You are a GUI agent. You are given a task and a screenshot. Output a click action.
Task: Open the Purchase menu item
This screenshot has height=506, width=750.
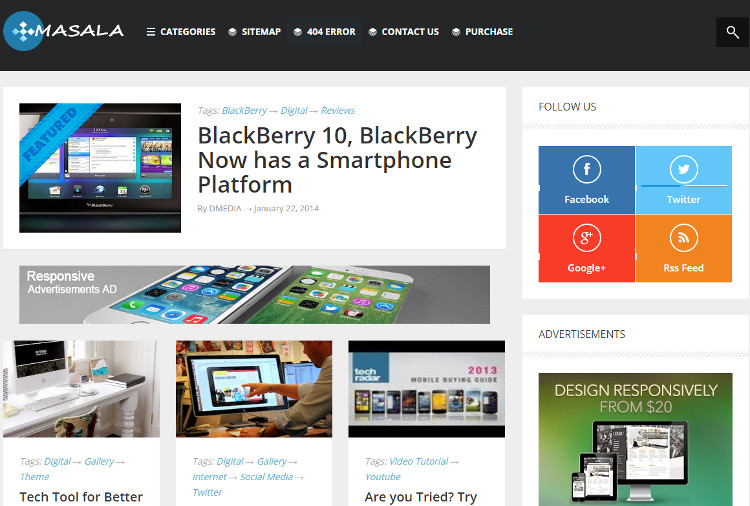[482, 32]
